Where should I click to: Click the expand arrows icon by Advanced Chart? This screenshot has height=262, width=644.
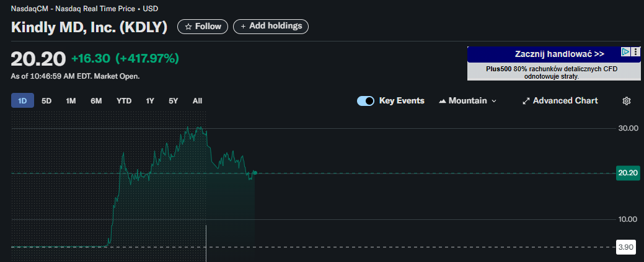[526, 101]
